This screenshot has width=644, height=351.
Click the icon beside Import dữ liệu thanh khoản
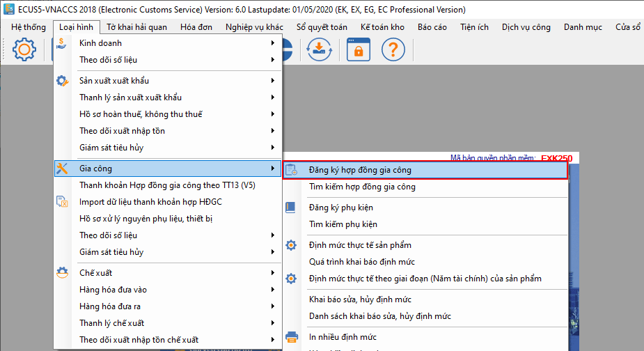(x=62, y=202)
